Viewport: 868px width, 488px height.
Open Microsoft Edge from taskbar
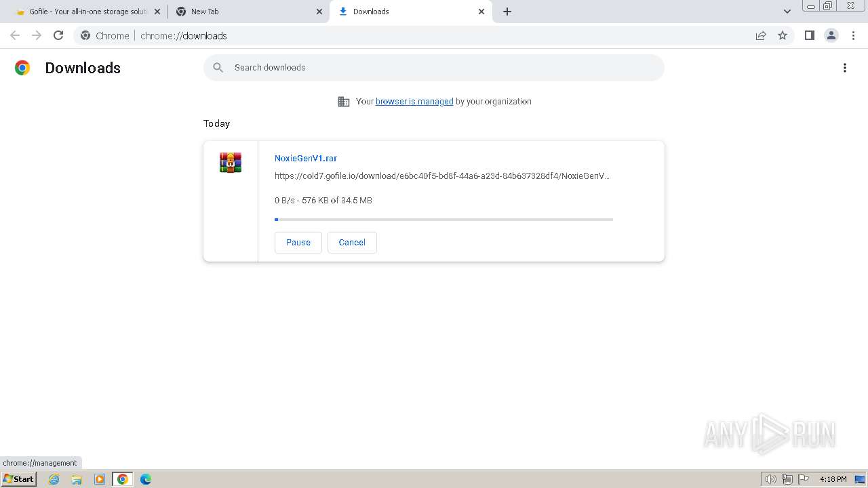point(146,479)
